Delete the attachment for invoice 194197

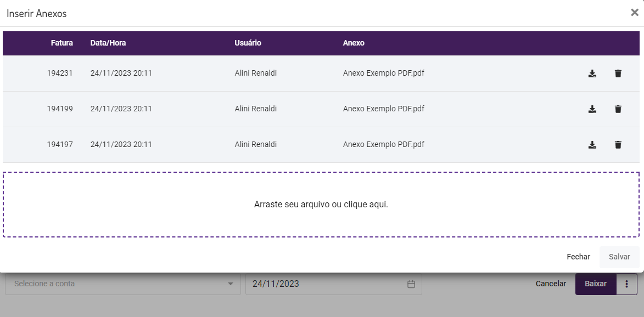pos(618,145)
